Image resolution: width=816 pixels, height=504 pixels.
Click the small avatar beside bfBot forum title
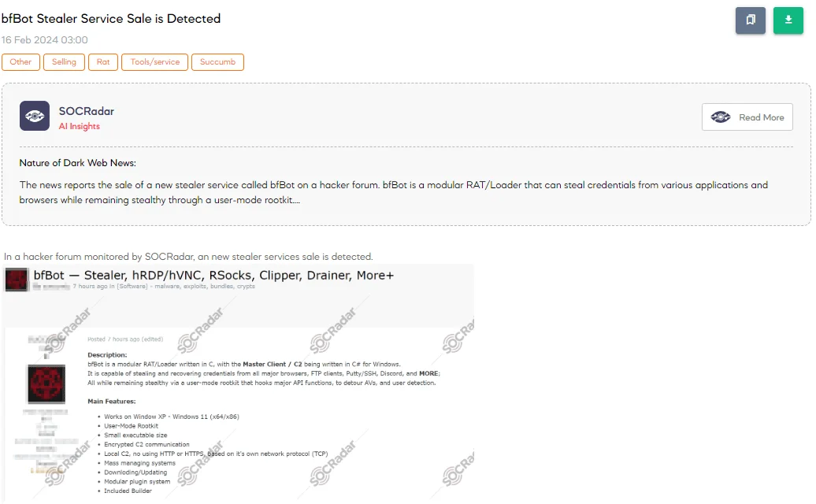16,280
